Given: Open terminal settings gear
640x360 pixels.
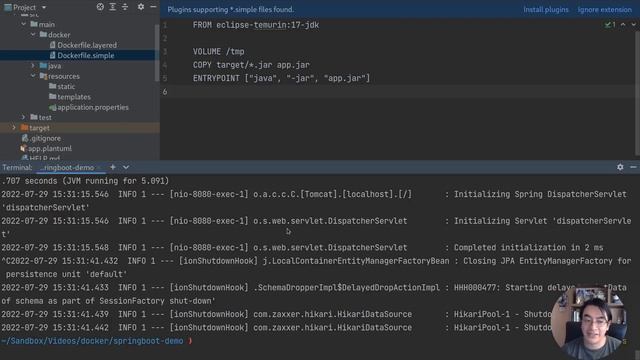Looking at the screenshot, I should coord(620,167).
